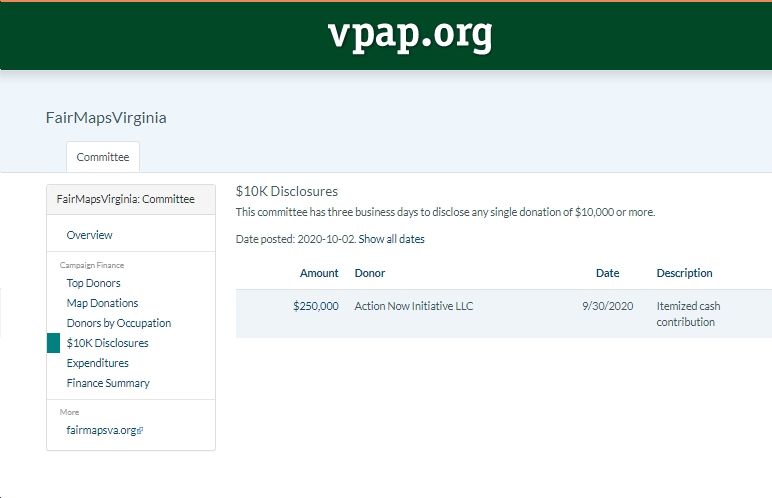The width and height of the screenshot is (772, 498).
Task: View Donors by Occupation
Action: [x=119, y=323]
